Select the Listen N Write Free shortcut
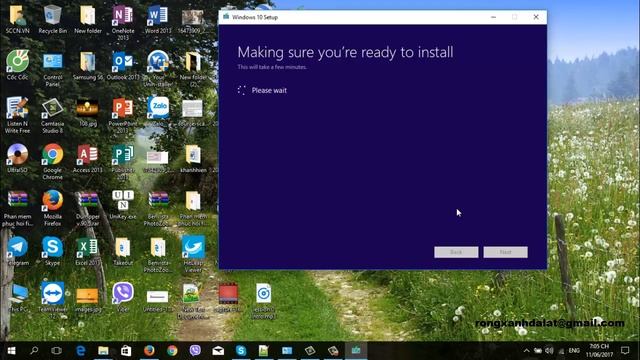This screenshot has height=360, width=640. [17, 115]
